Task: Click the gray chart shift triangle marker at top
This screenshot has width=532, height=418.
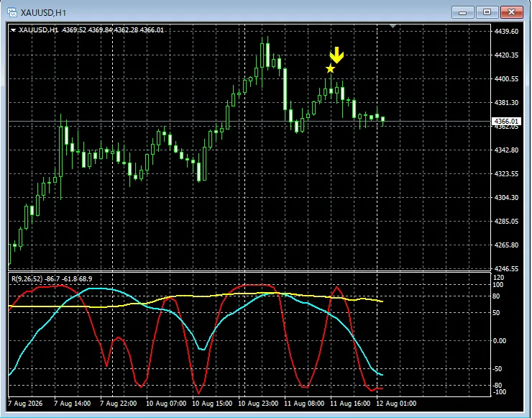Action: coord(393,26)
